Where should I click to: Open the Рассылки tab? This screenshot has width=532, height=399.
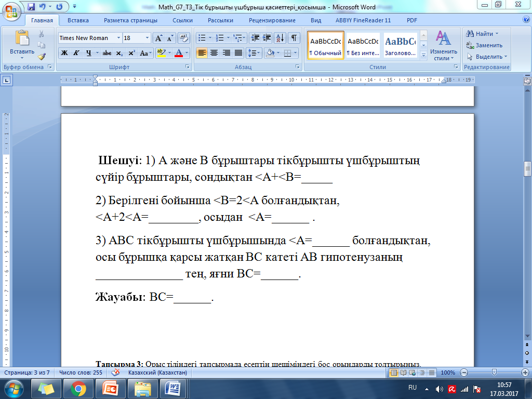220,20
